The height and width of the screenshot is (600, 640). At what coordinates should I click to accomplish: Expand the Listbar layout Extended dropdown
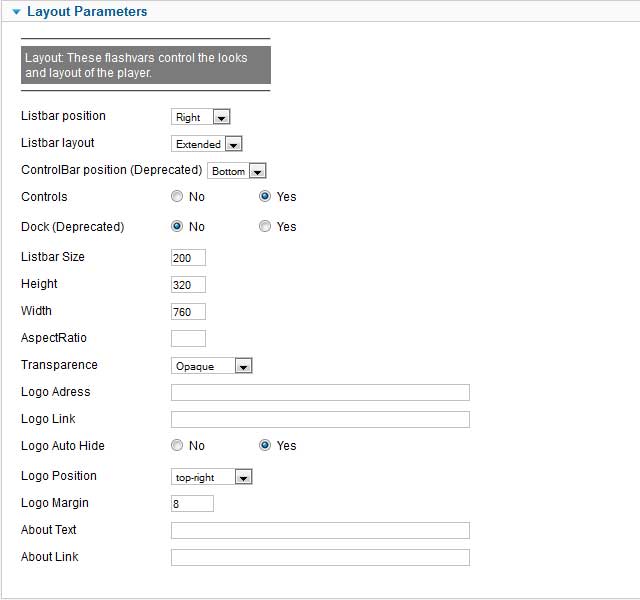pos(207,144)
